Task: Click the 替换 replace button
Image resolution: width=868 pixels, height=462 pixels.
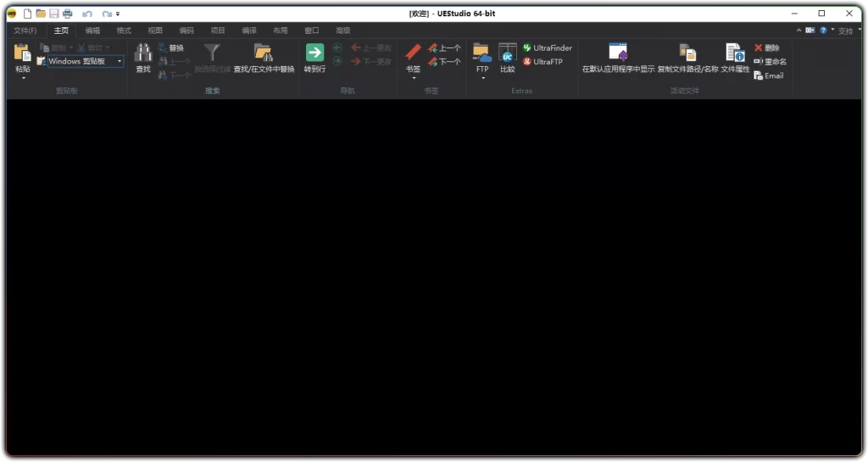Action: pos(170,48)
